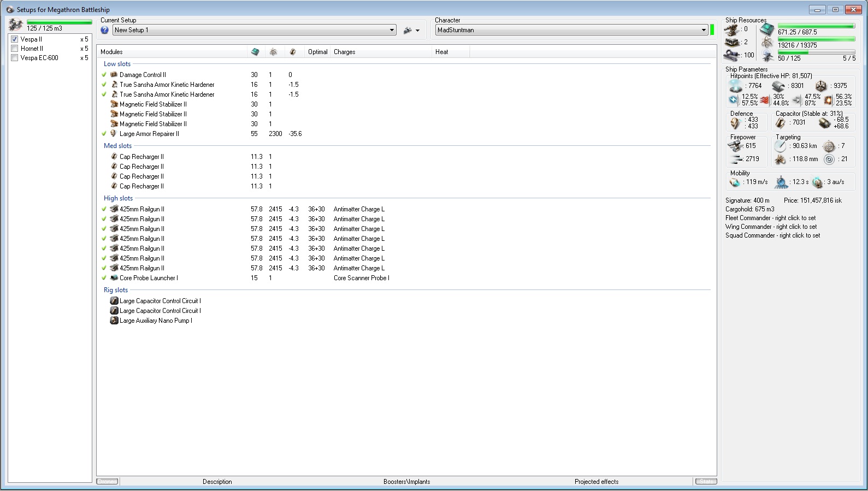868x491 pixels.
Task: Collapse the Rig slots group header
Action: coord(116,290)
